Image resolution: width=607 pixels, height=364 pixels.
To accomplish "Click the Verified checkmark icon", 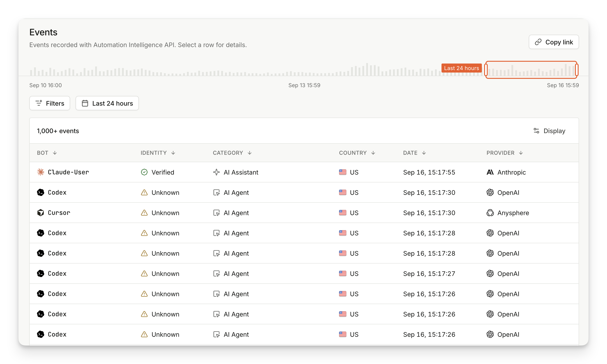I will tap(144, 172).
